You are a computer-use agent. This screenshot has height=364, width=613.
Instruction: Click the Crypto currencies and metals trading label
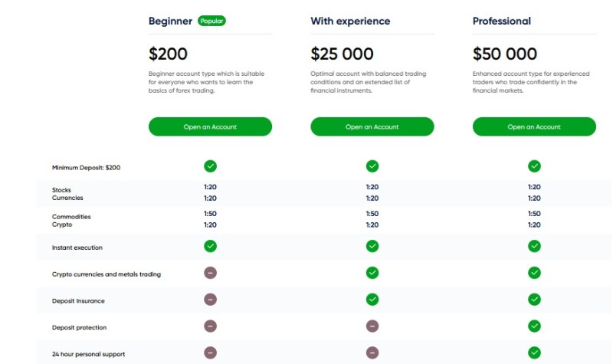pyautogui.click(x=107, y=274)
